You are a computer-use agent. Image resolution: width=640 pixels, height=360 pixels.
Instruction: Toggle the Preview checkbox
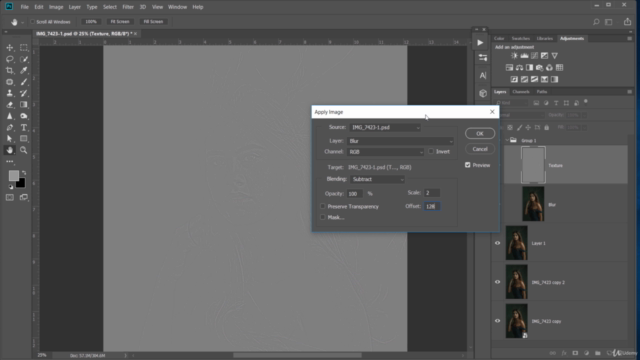point(467,165)
